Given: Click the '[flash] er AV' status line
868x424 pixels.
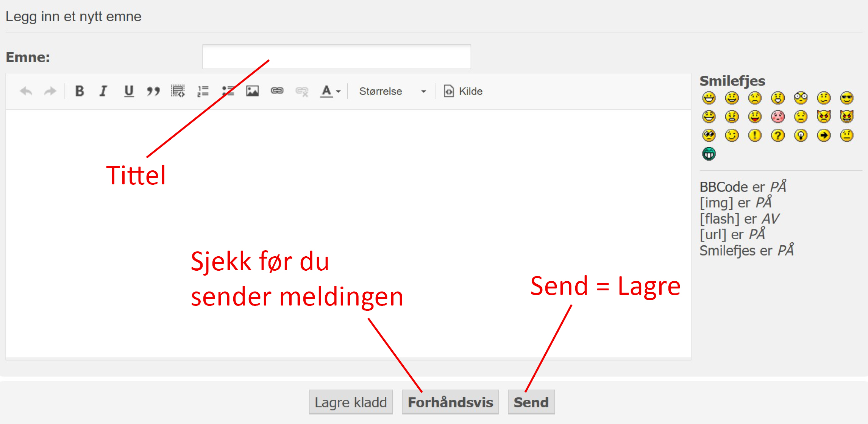Looking at the screenshot, I should click(739, 219).
